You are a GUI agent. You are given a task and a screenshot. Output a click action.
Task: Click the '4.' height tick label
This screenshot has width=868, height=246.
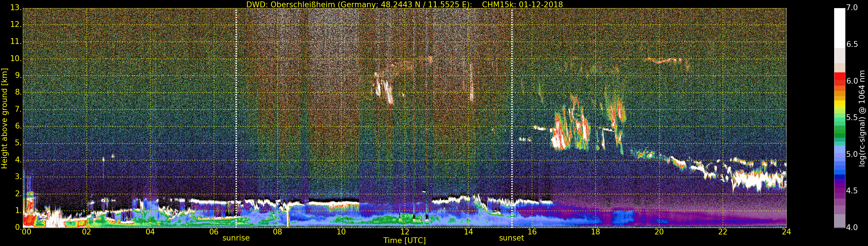point(18,160)
